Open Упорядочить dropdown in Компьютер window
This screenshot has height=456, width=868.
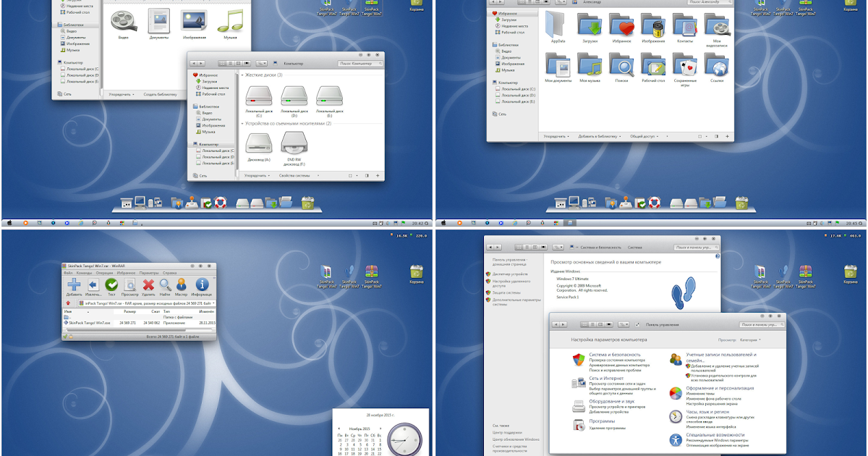pos(256,175)
